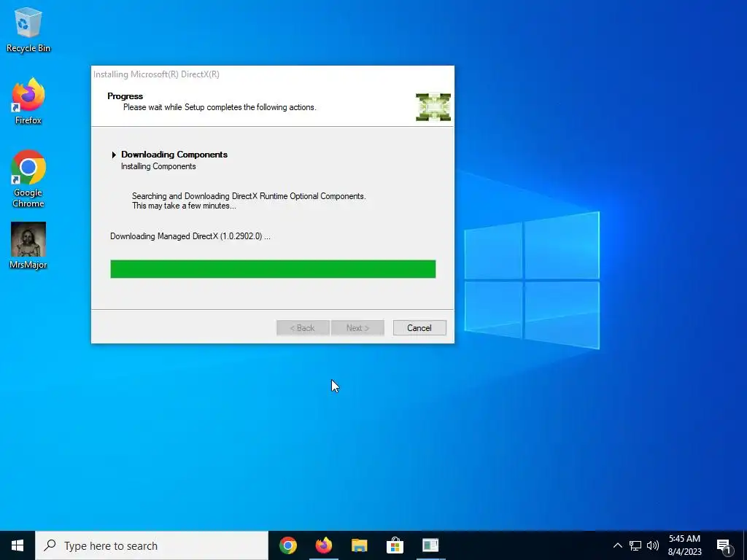The height and width of the screenshot is (560, 747).
Task: Open the network status tray icon
Action: pos(635,545)
